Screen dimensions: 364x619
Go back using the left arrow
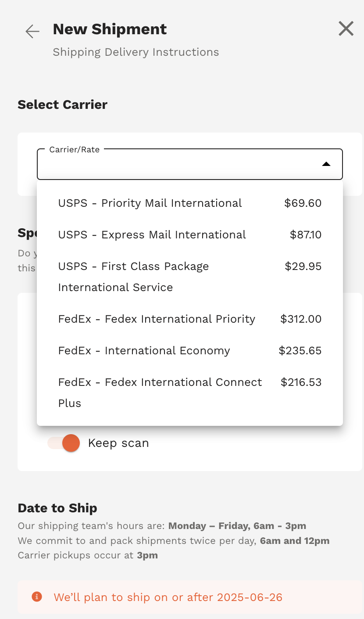[x=32, y=31]
